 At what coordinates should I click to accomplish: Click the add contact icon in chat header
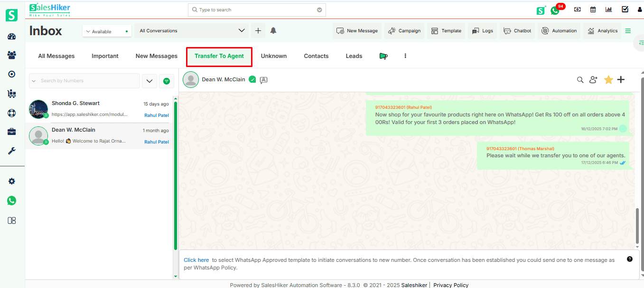593,80
